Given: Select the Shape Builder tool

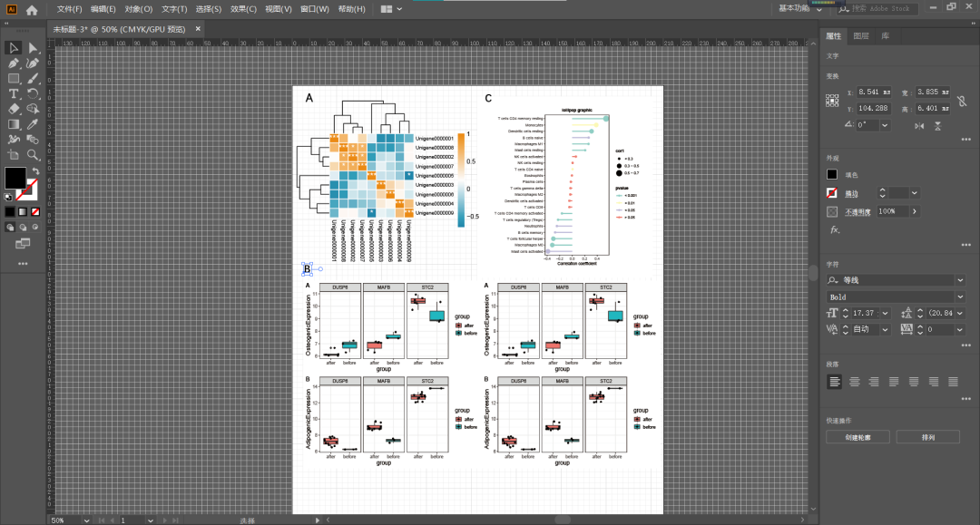Looking at the screenshot, I should coord(33,109).
